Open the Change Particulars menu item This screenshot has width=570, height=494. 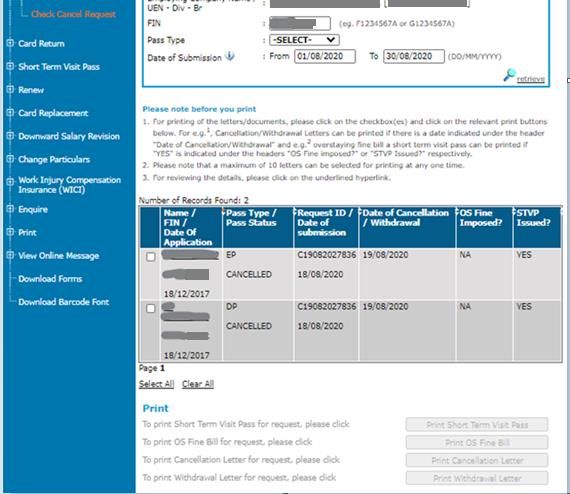point(54,160)
